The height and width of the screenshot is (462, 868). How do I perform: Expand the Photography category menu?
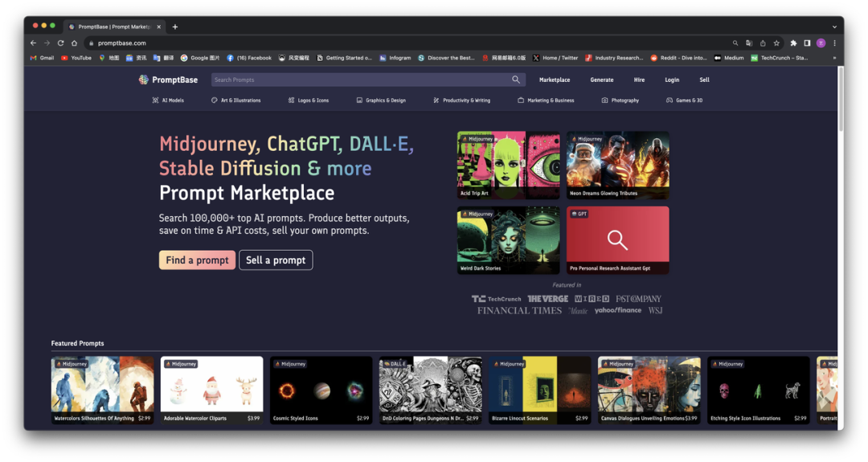click(x=620, y=100)
